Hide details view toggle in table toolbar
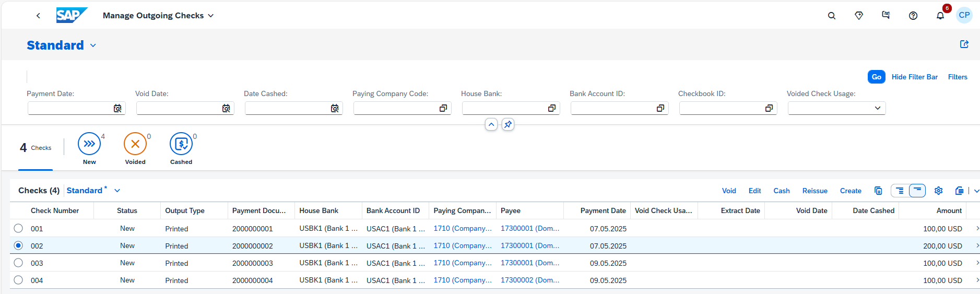Screen dimensions: 980x294 (917, 191)
